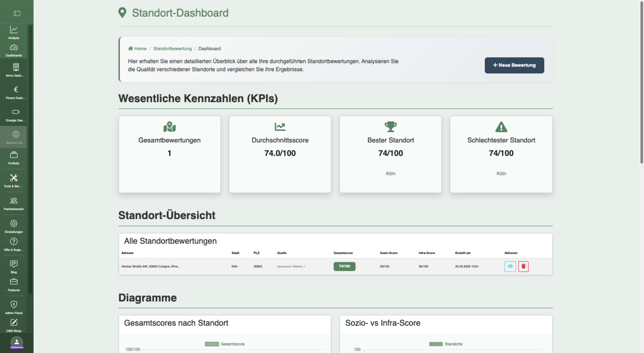Image resolution: width=644 pixels, height=353 pixels.
Task: Click the 59/100 Sozio-Score value
Action: [384, 266]
